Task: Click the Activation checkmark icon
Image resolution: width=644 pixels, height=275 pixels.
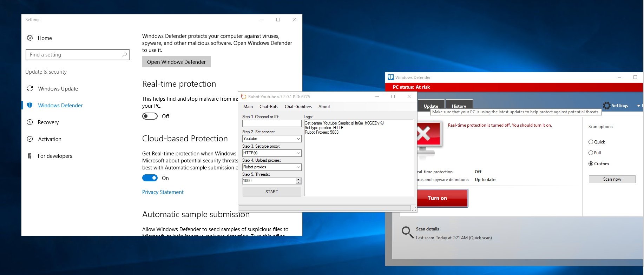Action: pos(30,139)
